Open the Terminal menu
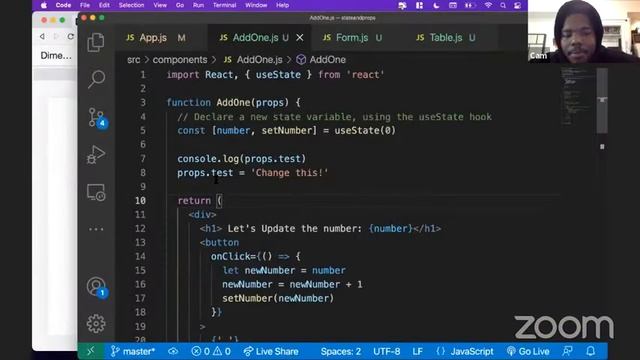Viewport: 640px width, 360px height. coord(224,5)
